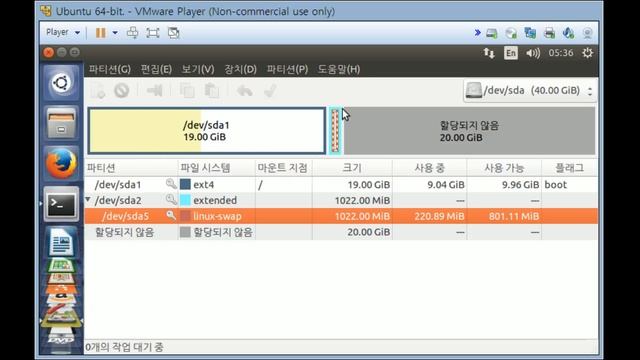This screenshot has width=640, height=360.
Task: Click the 사용 가능 column header
Action: click(x=504, y=168)
